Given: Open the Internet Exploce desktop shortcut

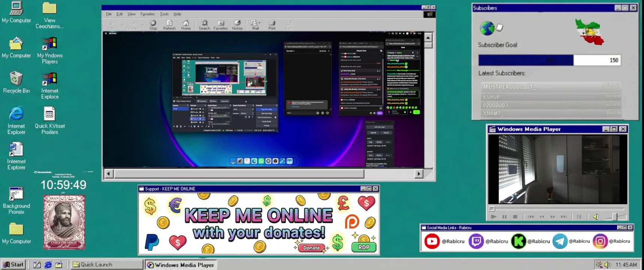Looking at the screenshot, I should point(49,86).
